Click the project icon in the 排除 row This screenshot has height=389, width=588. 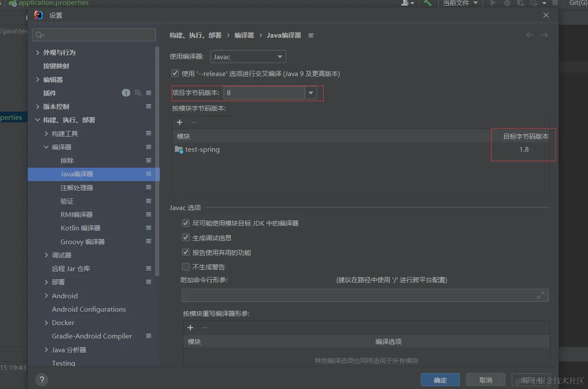coord(148,160)
